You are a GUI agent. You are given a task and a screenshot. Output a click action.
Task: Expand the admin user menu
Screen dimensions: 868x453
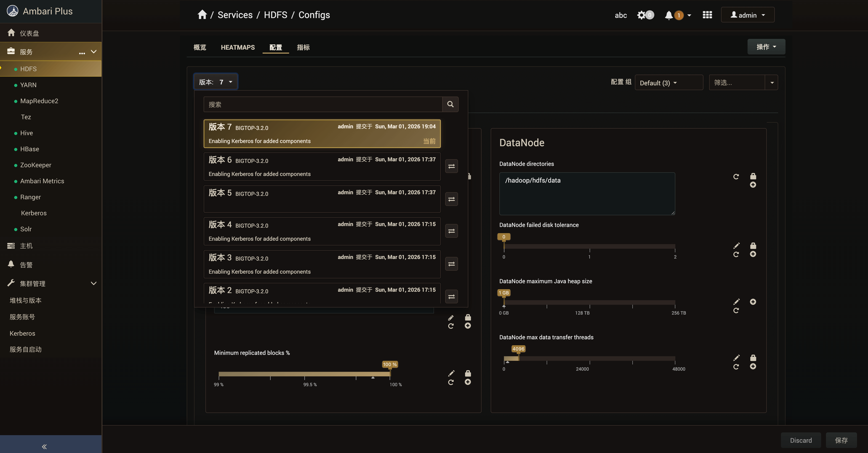[x=747, y=15]
